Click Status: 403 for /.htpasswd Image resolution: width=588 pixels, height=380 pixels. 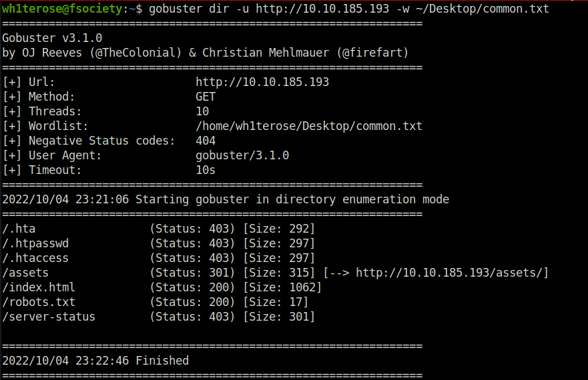pyautogui.click(x=192, y=243)
